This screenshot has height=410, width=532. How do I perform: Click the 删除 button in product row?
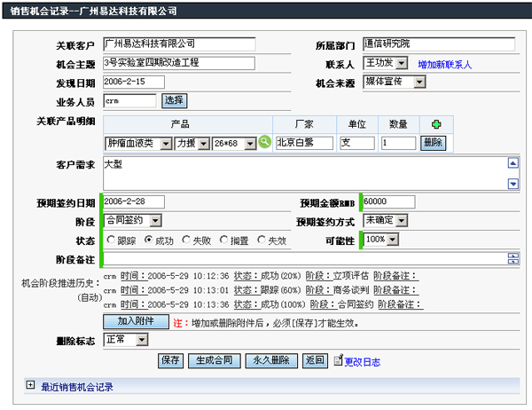434,143
